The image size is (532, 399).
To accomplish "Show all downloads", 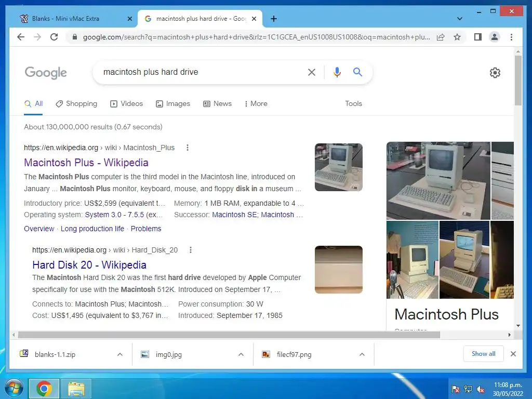I will pos(484,354).
